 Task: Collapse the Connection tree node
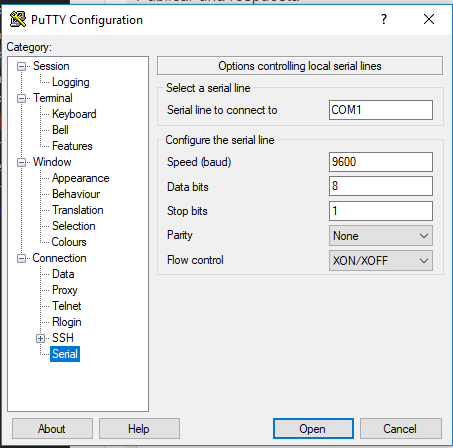(x=21, y=258)
